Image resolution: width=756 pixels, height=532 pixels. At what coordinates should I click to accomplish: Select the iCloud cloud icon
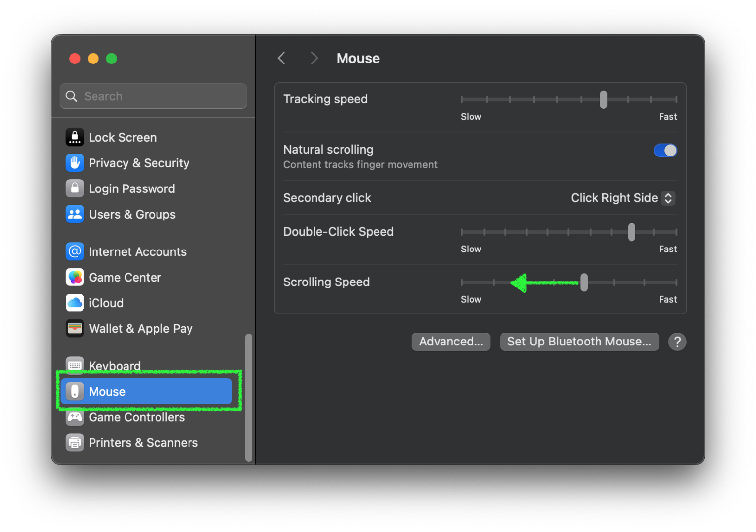[x=75, y=303]
